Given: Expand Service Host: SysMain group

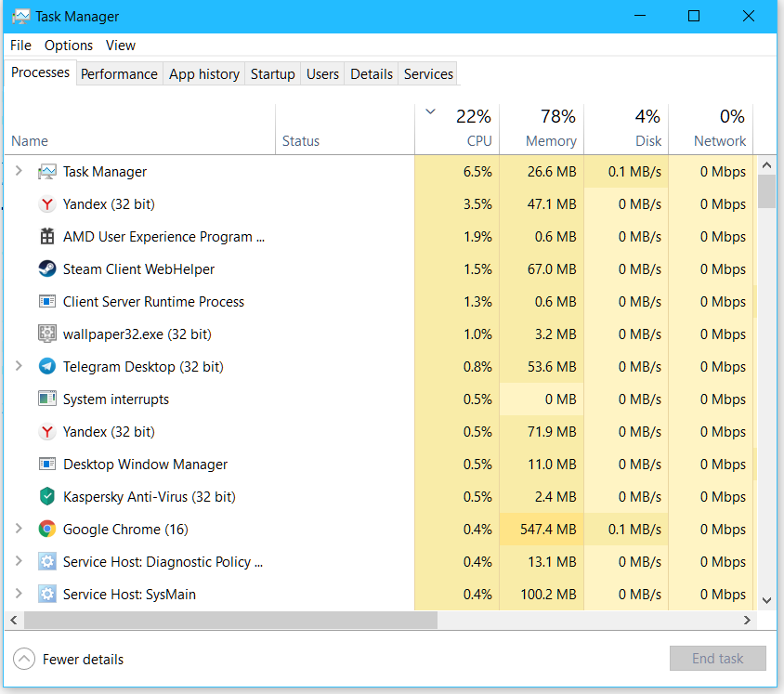Looking at the screenshot, I should pos(19,594).
